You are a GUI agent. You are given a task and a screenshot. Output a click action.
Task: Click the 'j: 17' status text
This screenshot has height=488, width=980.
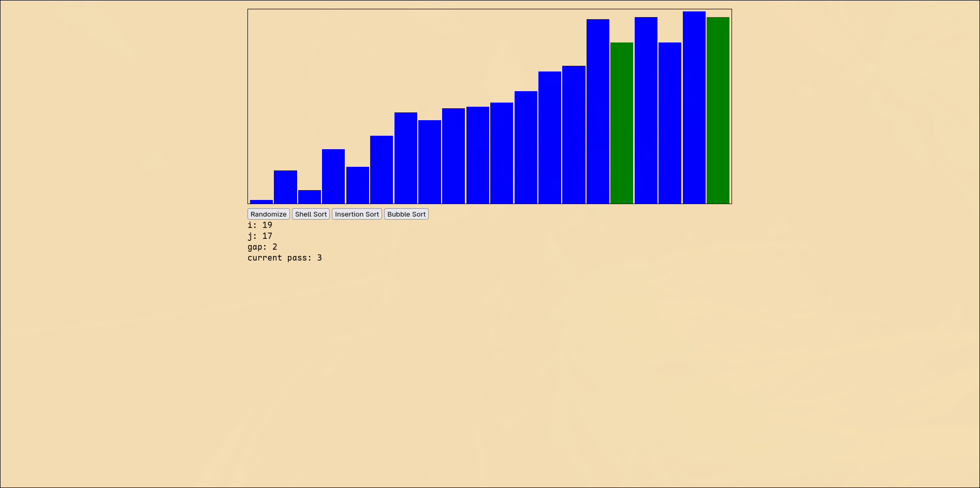pos(259,236)
